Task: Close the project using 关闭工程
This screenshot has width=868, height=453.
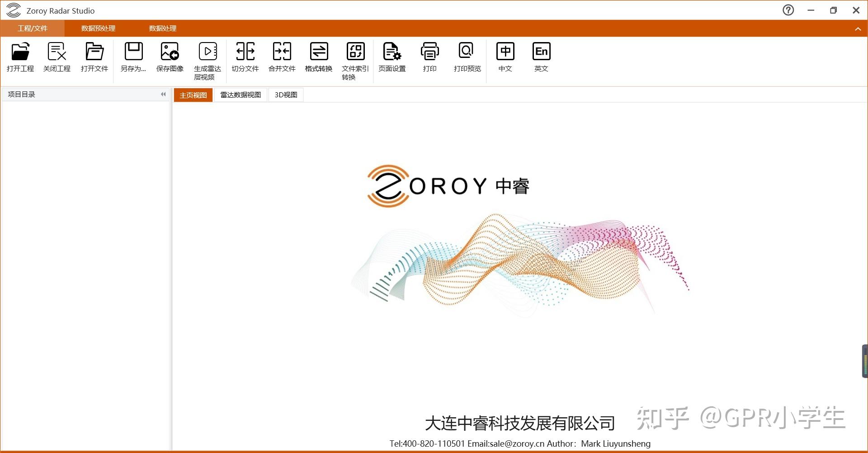Action: tap(57, 57)
